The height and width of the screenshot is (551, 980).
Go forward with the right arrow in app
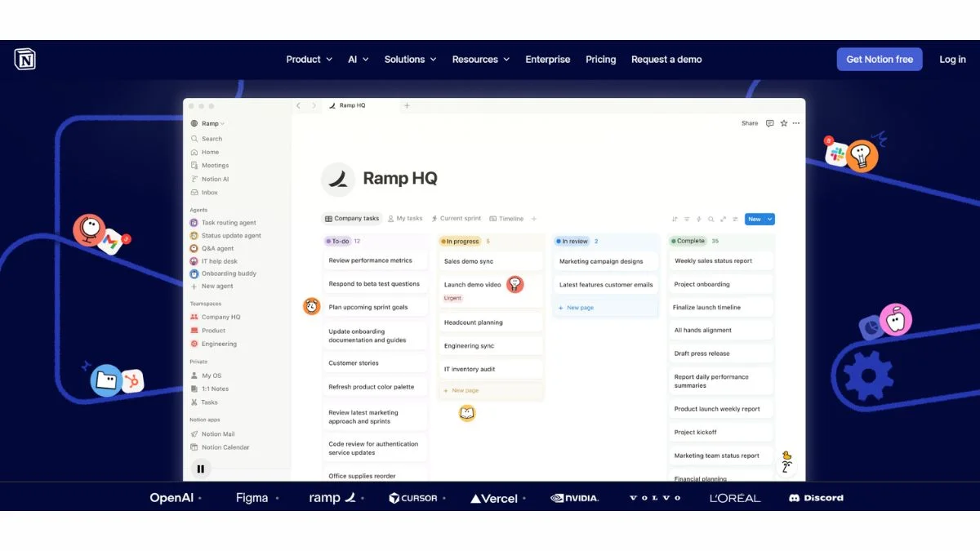coord(314,105)
